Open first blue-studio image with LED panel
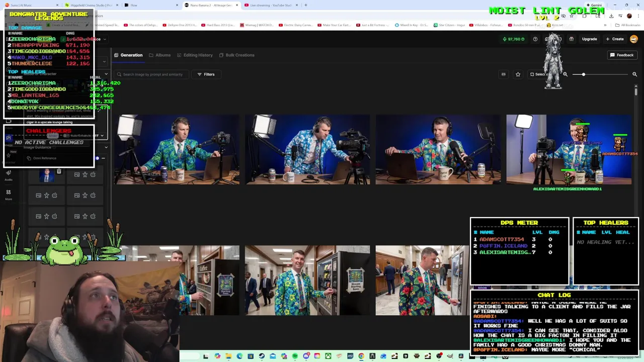This screenshot has width=644, height=362. (x=177, y=149)
